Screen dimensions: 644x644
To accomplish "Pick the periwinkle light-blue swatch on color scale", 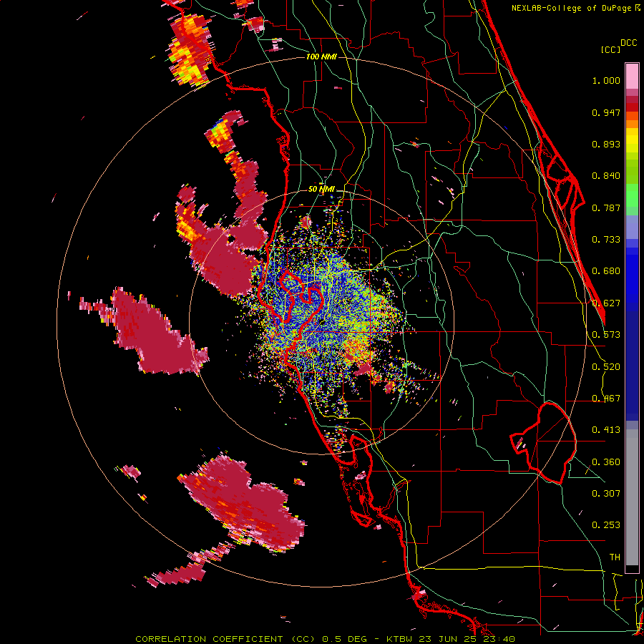I will (x=632, y=228).
